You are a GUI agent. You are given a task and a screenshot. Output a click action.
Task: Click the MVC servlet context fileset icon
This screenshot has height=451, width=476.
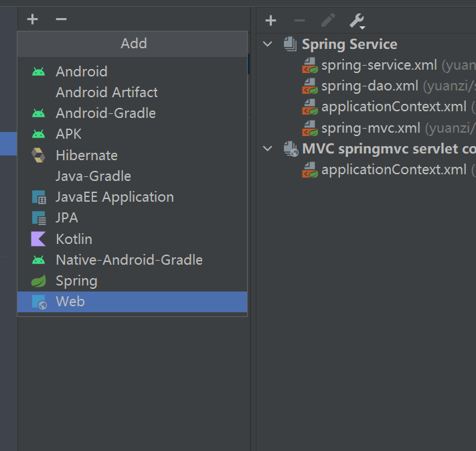click(x=291, y=149)
